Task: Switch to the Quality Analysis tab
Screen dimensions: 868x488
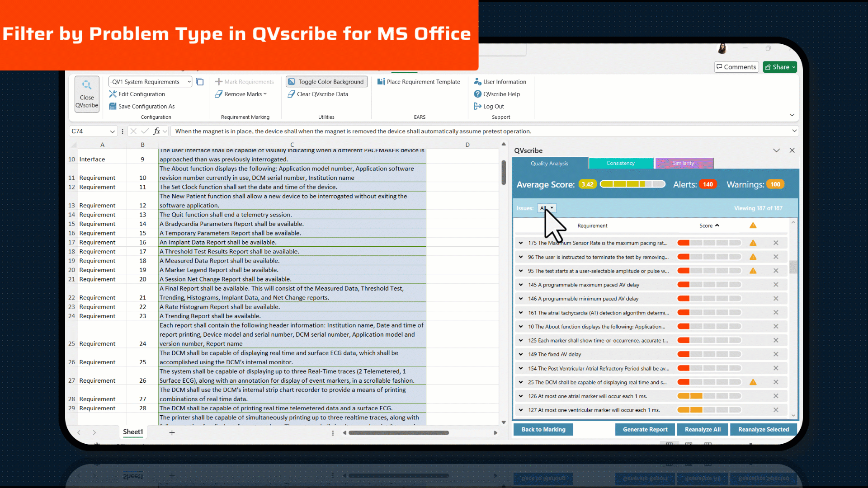Action: 549,164
